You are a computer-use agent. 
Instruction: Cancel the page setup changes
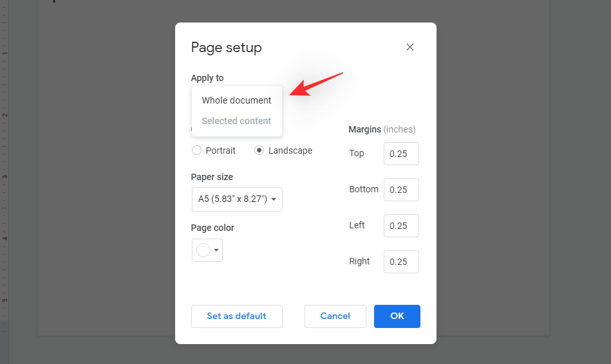click(335, 316)
